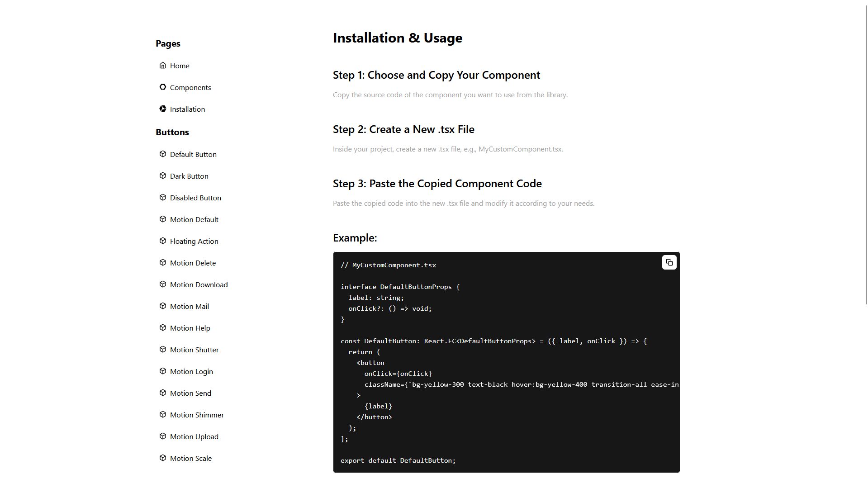Image resolution: width=868 pixels, height=488 pixels.
Task: Click the cube icon beside Default Button
Action: (163, 154)
